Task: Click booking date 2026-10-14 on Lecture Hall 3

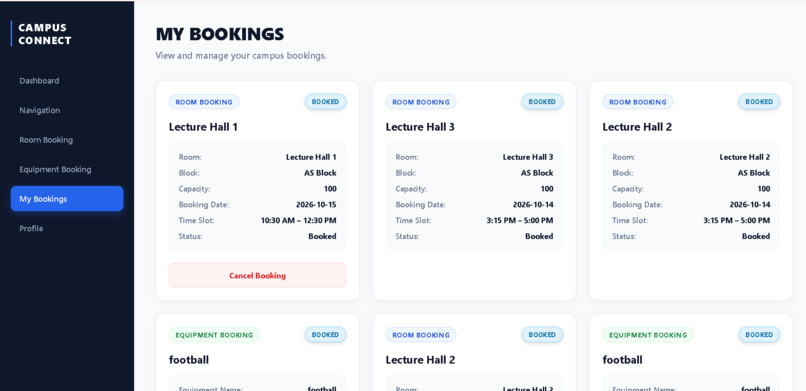Action: tap(533, 204)
